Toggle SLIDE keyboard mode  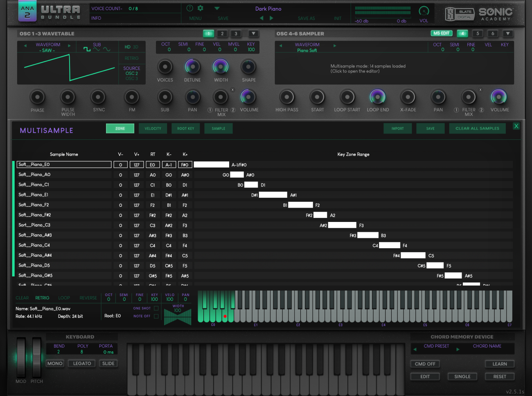point(108,363)
